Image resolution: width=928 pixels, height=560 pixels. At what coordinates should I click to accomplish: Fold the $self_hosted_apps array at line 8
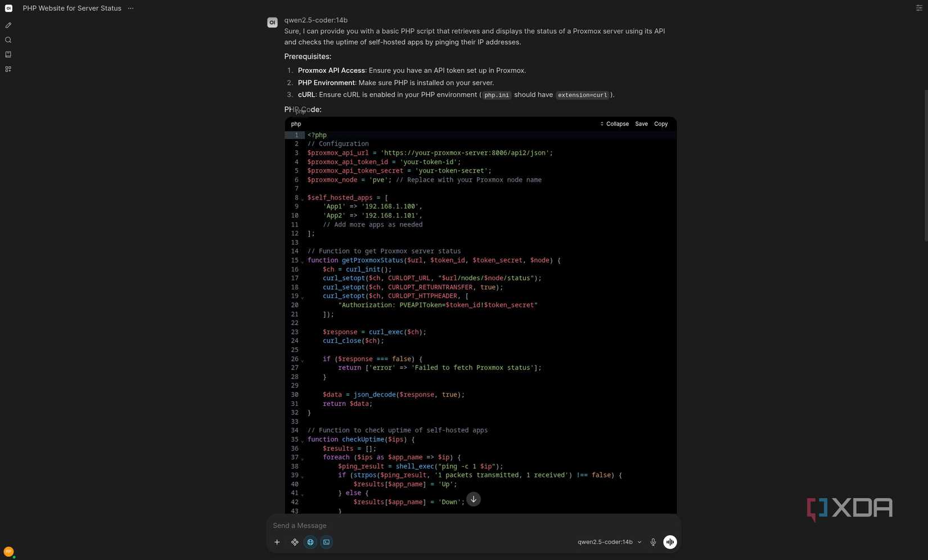[302, 198]
